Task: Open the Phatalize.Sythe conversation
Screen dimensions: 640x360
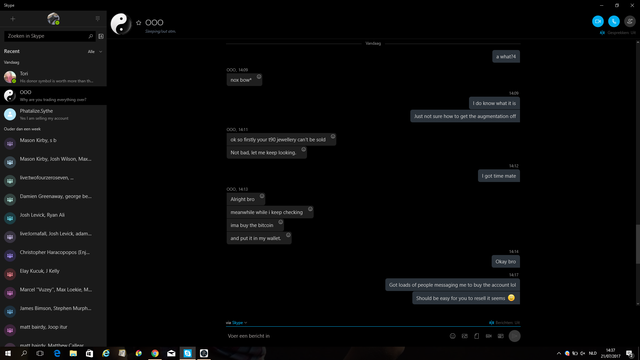Action: pyautogui.click(x=53, y=114)
